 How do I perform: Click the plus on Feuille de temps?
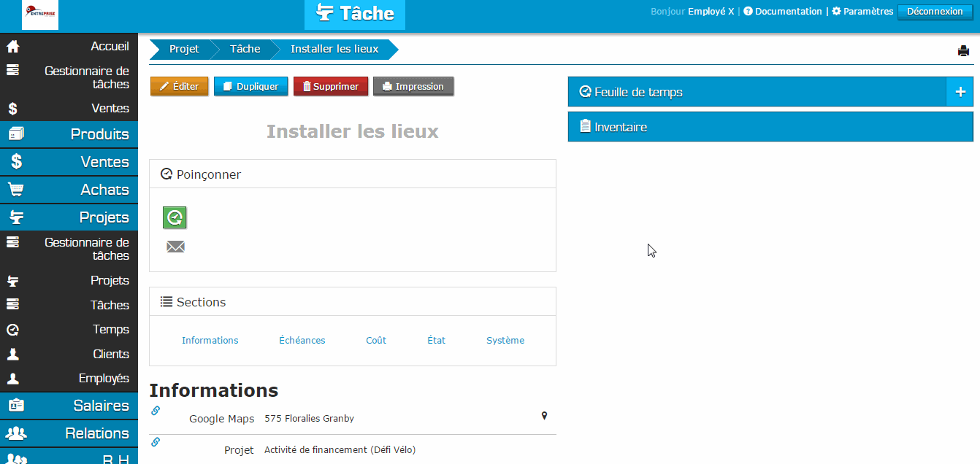pyautogui.click(x=960, y=91)
